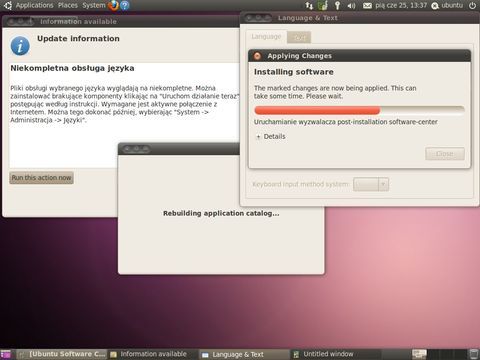Launch Firefox from the top panel
480x360 pixels.
pyautogui.click(x=113, y=5)
